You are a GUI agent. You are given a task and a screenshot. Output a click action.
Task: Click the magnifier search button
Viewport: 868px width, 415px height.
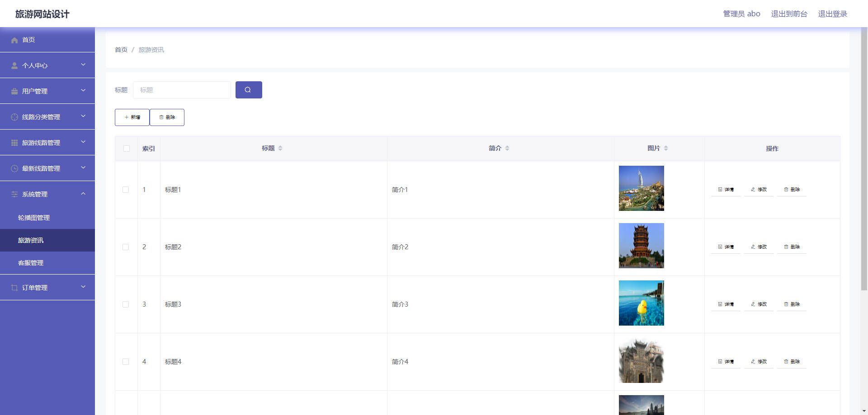coord(249,90)
